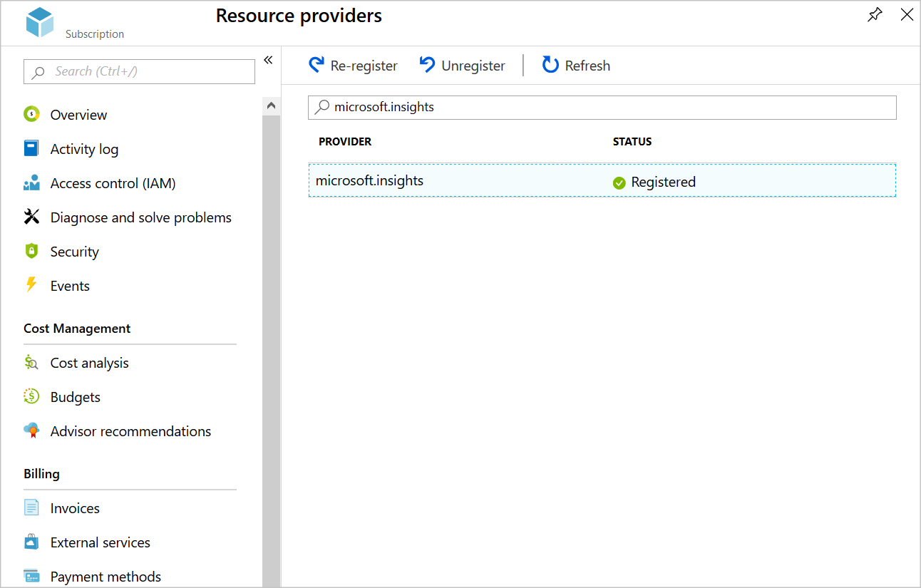921x588 pixels.
Task: Open Diagnose and solve problems
Action: [140, 217]
